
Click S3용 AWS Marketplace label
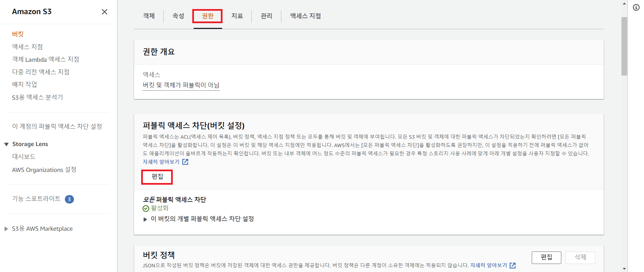[42, 229]
